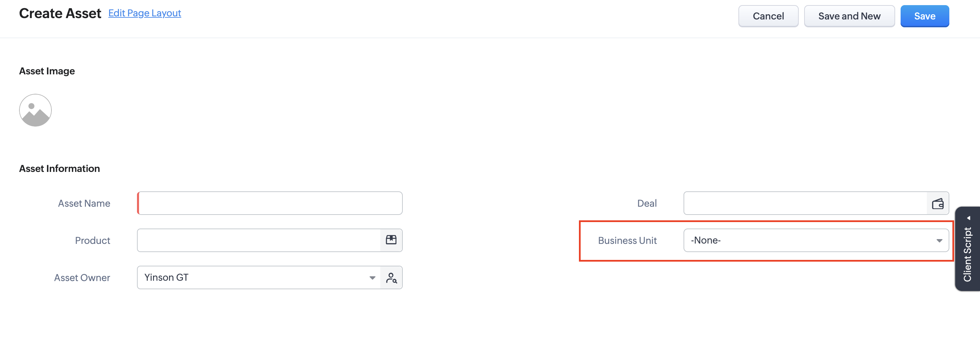The image size is (980, 337).
Task: Click the Business Unit field label
Action: pyautogui.click(x=627, y=241)
